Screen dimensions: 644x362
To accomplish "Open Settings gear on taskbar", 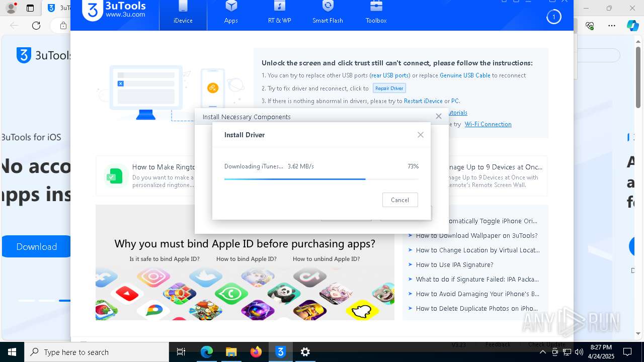I will tap(305, 352).
